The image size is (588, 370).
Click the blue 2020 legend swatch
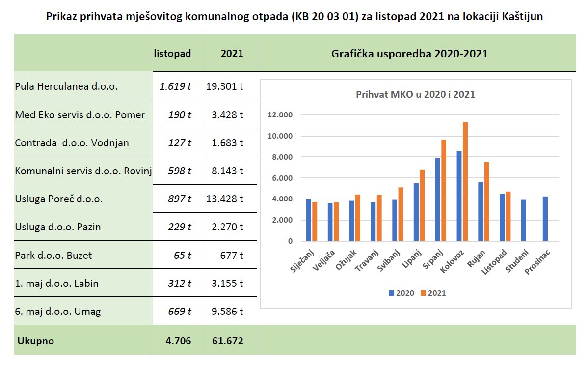pos(391,293)
